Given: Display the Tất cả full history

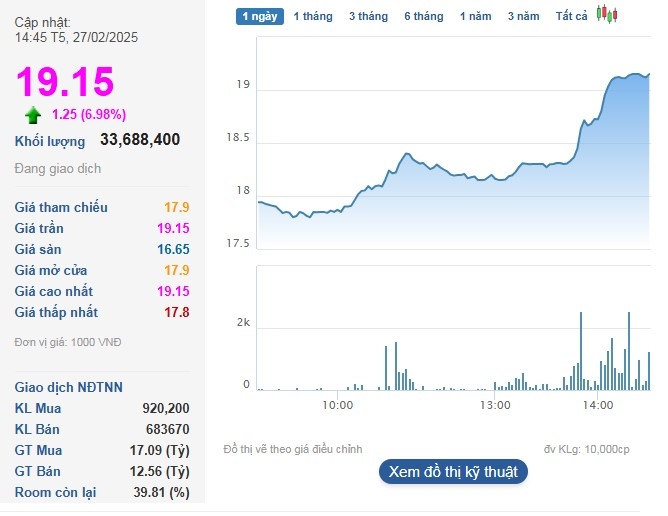Looking at the screenshot, I should coord(572,16).
